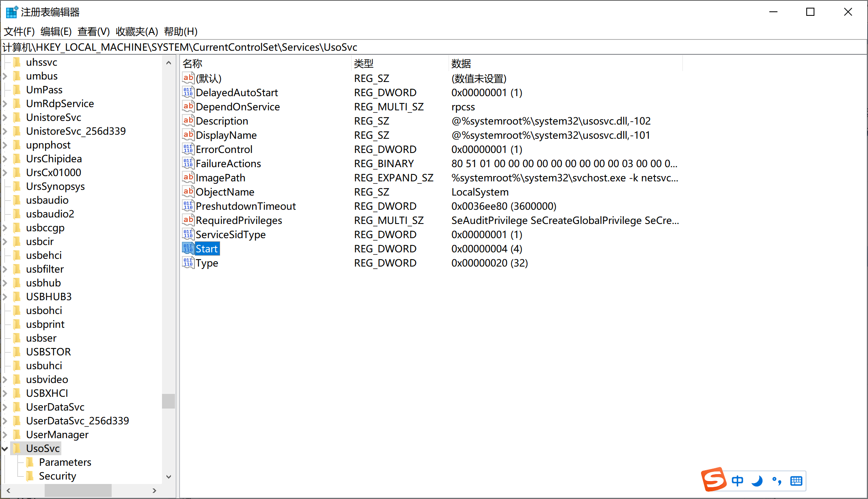
Task: Open the Sogou input method icon in tray
Action: coord(714,480)
